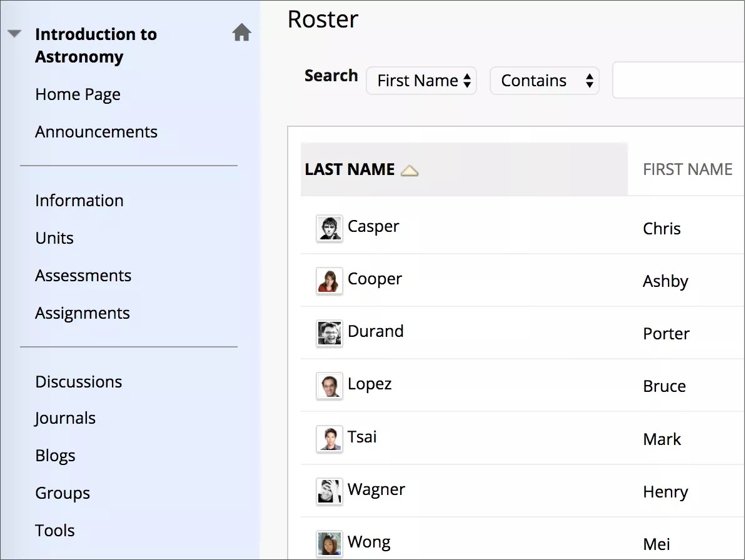Open Porter Durand's profile picture
The width and height of the screenshot is (746, 560).
329,333
